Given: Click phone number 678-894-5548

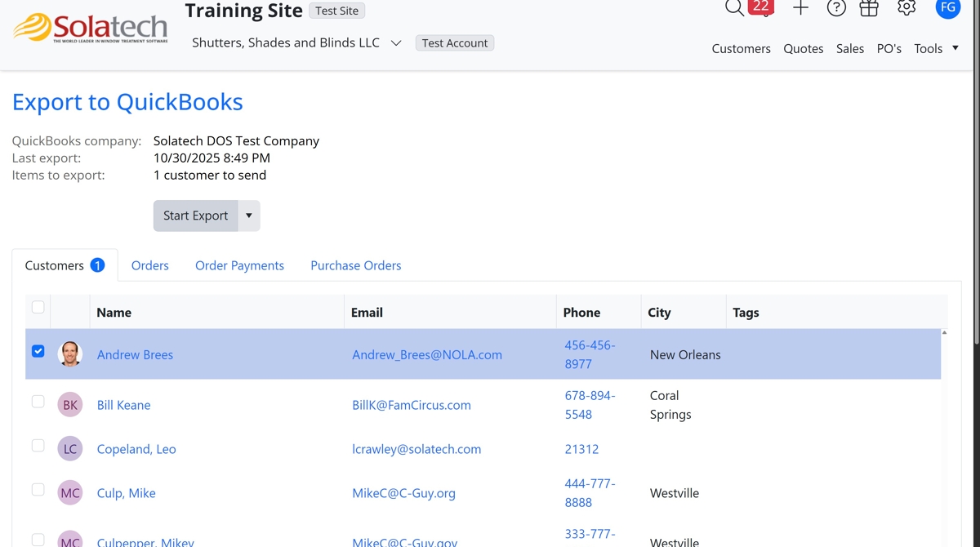Looking at the screenshot, I should (x=590, y=405).
